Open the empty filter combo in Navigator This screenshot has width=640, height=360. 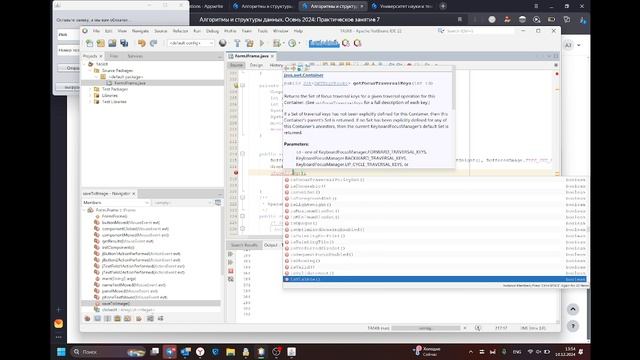[x=182, y=202]
